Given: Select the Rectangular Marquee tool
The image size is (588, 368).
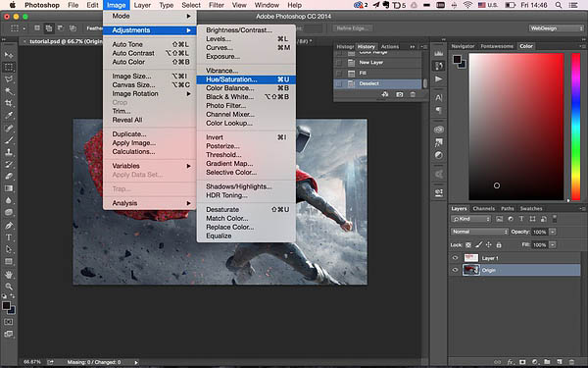Looking at the screenshot, I should (x=9, y=67).
